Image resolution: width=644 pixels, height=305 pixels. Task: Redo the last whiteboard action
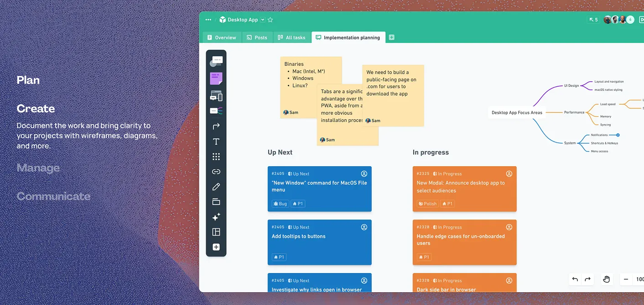587,279
